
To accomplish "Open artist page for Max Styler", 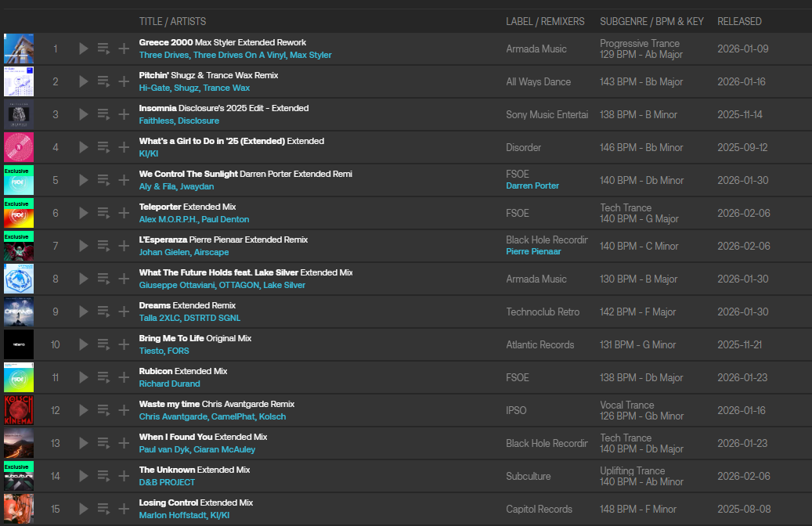I will coord(310,56).
